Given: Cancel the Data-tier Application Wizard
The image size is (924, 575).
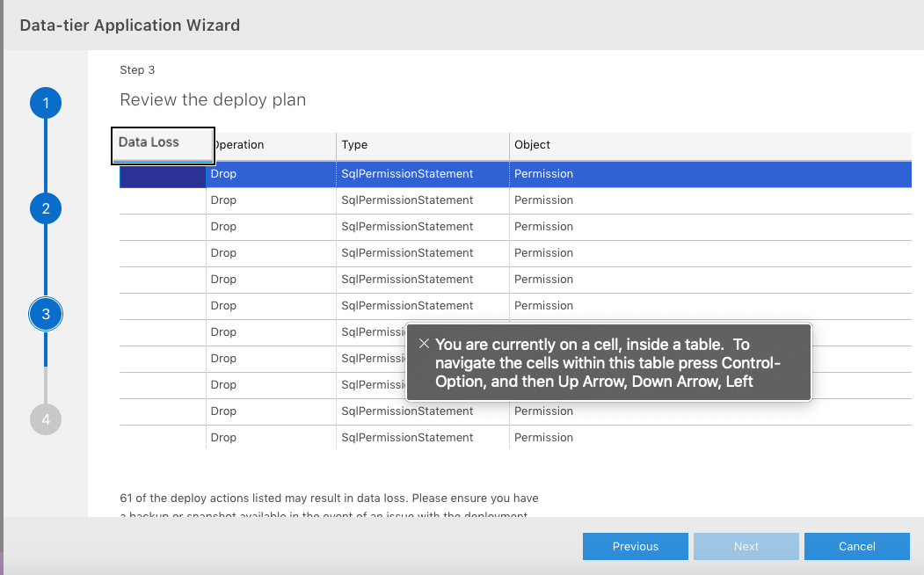Looking at the screenshot, I should (x=857, y=546).
